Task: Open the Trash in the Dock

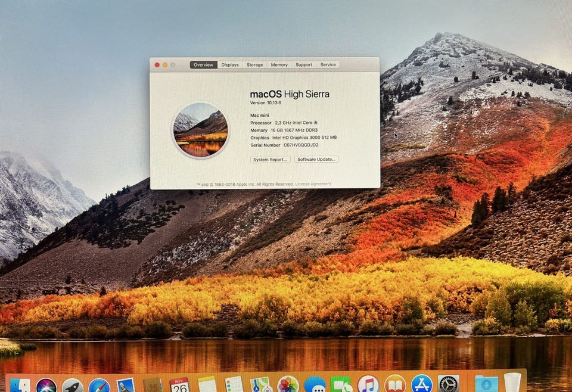Action: pyautogui.click(x=512, y=383)
